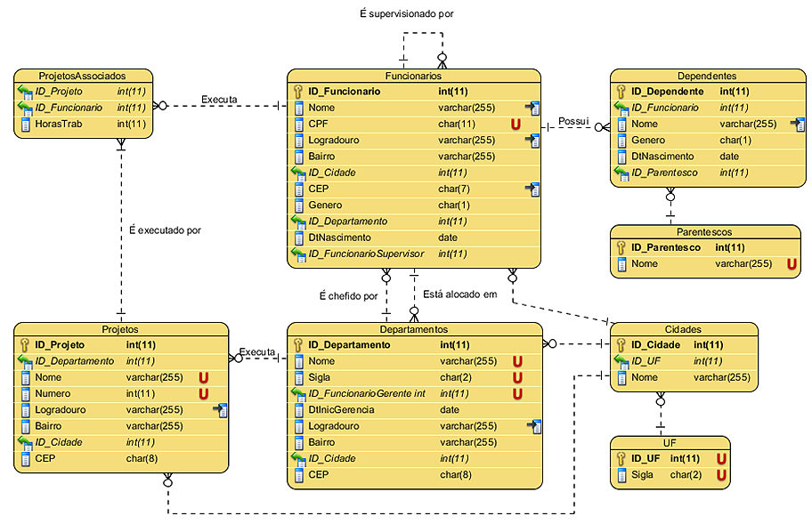The width and height of the screenshot is (812, 524).
Task: Select the column icon beside DtInicGerencia
Action: (298, 410)
